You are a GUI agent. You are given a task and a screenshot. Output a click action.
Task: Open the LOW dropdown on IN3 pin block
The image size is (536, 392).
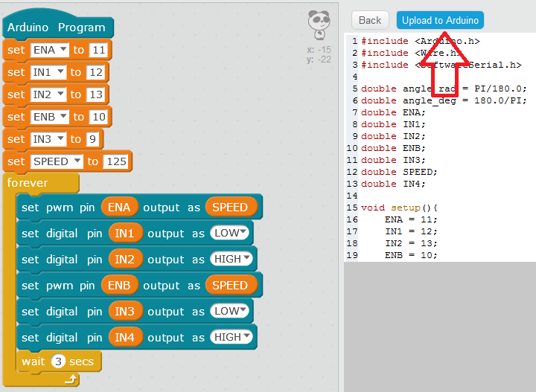230,311
